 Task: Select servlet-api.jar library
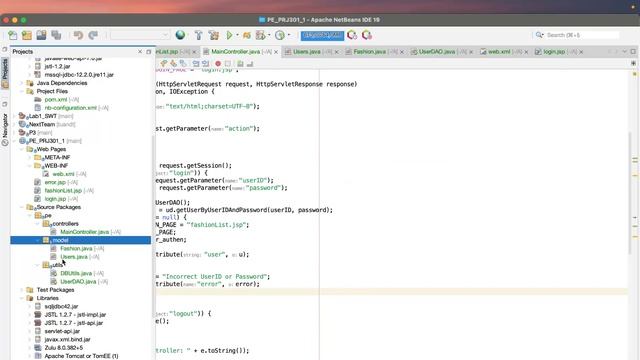(62, 331)
